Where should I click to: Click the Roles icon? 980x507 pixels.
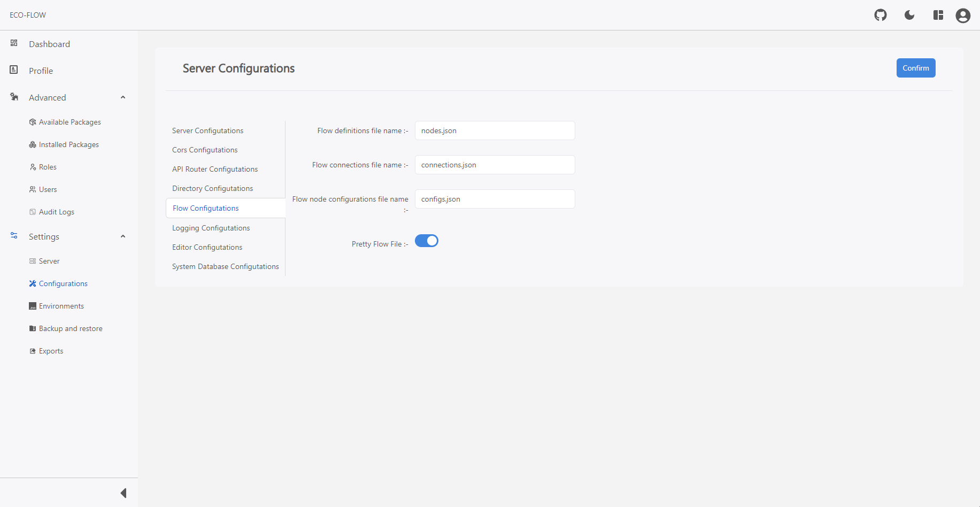click(33, 167)
